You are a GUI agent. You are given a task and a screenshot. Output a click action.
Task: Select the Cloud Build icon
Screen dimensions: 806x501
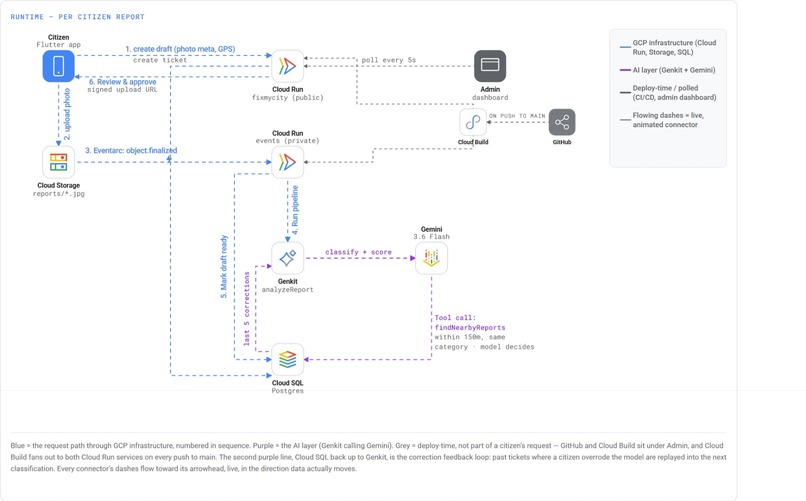click(473, 122)
